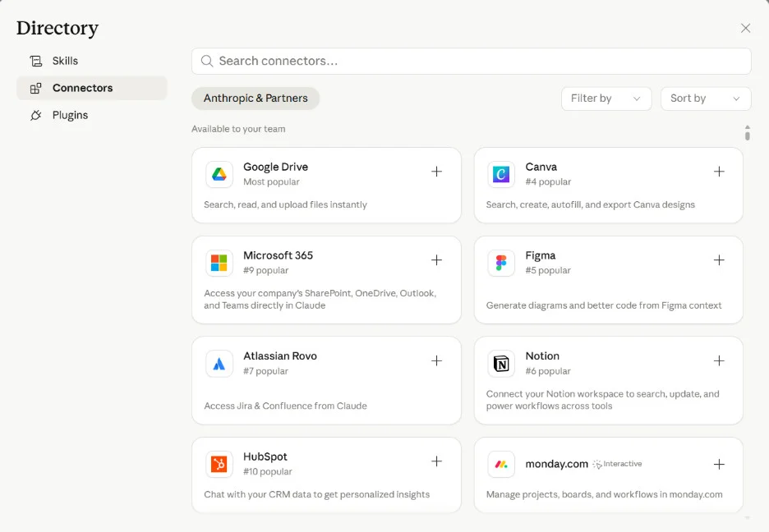Click "Chat with your CRM data" description
The image size is (769, 532).
(317, 495)
